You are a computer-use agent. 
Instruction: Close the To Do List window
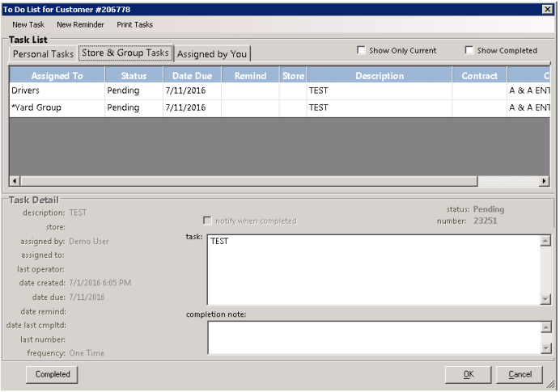547,8
